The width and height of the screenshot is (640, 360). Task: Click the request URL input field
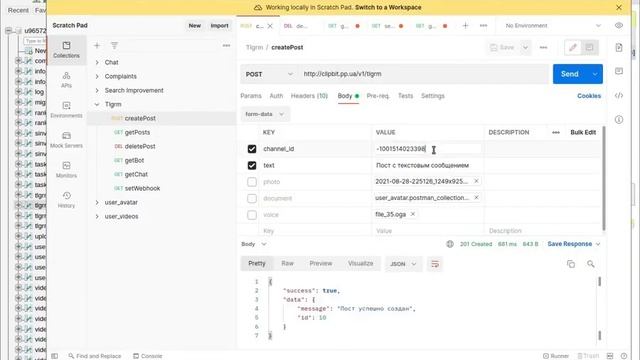point(424,74)
